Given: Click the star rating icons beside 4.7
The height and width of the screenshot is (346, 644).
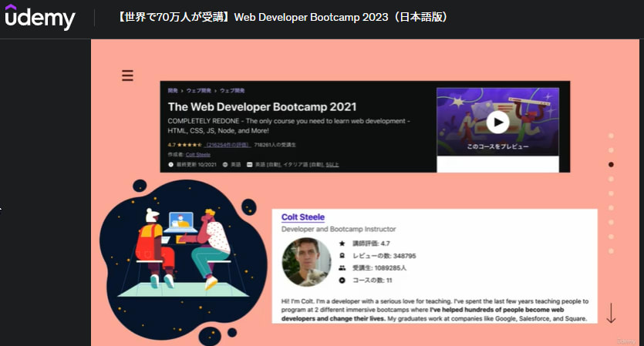Looking at the screenshot, I should coord(189,145).
